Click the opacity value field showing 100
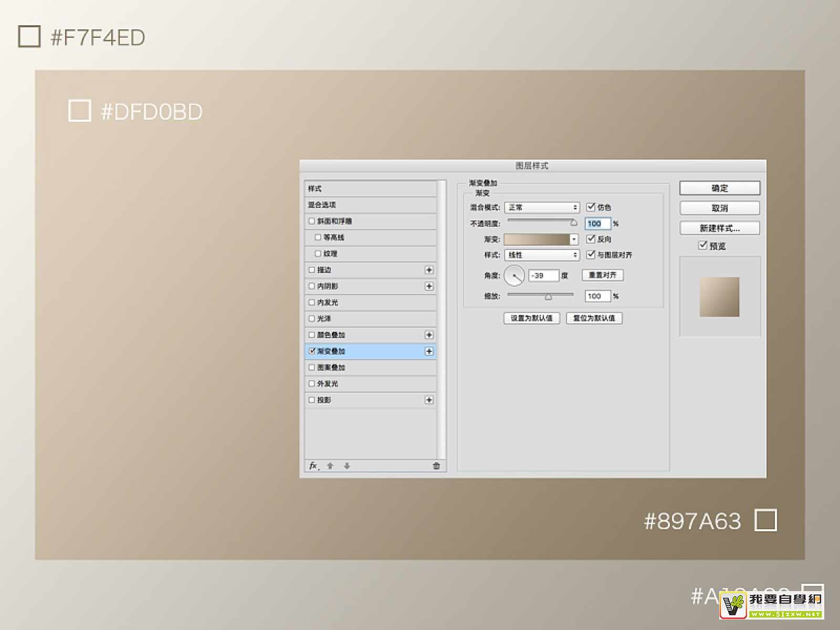The height and width of the screenshot is (630, 840). coord(598,224)
